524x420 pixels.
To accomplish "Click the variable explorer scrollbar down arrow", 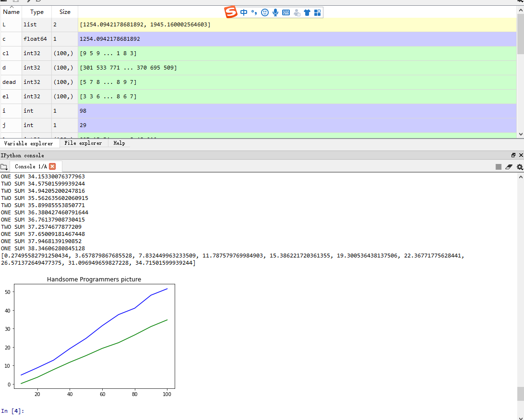I will pos(520,134).
